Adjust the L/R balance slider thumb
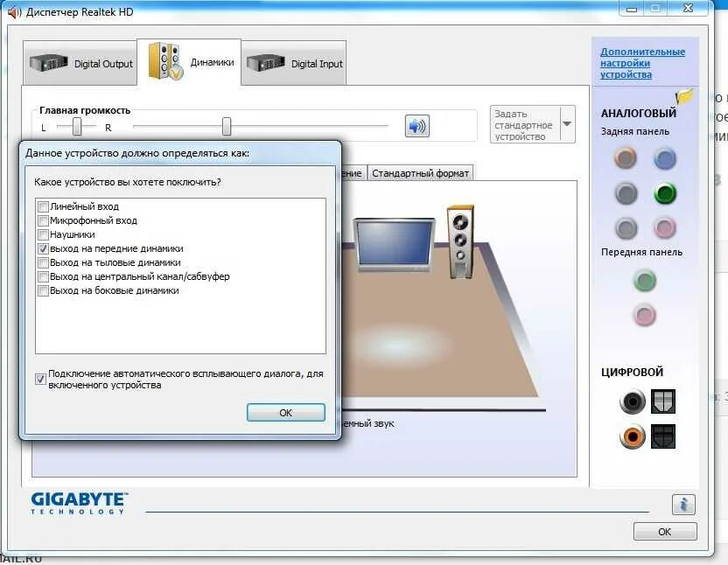The height and width of the screenshot is (565, 728). (77, 126)
